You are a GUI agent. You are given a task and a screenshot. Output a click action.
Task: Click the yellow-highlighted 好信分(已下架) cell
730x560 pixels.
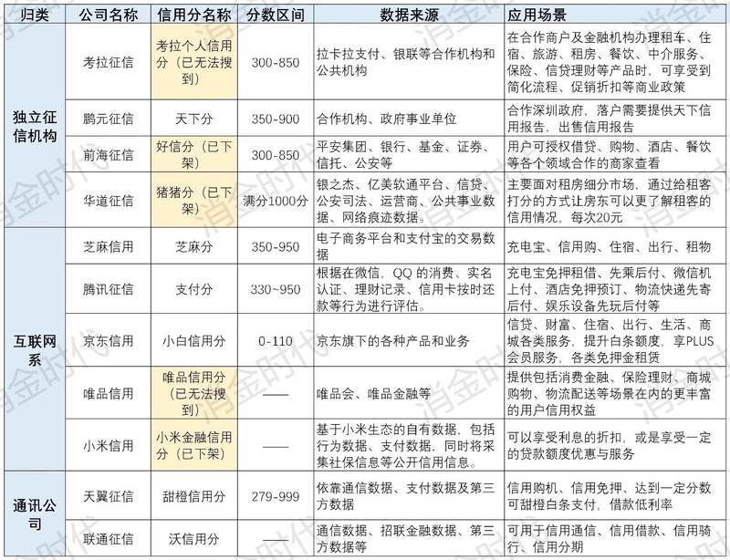[x=193, y=154]
